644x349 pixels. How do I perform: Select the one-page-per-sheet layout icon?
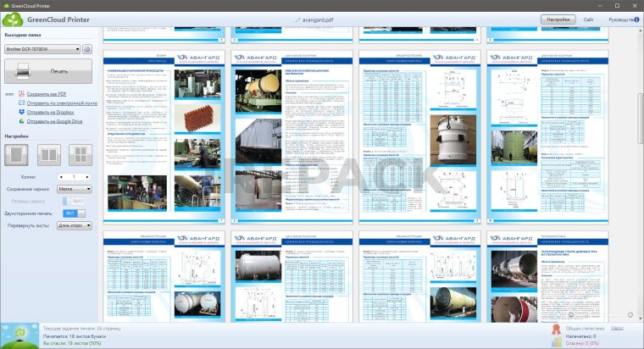pos(18,154)
